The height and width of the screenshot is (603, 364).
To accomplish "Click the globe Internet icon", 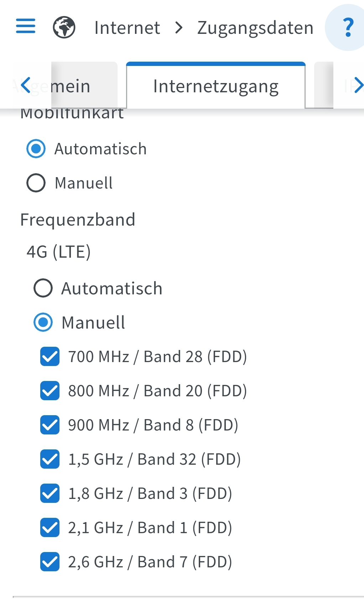I will click(64, 27).
